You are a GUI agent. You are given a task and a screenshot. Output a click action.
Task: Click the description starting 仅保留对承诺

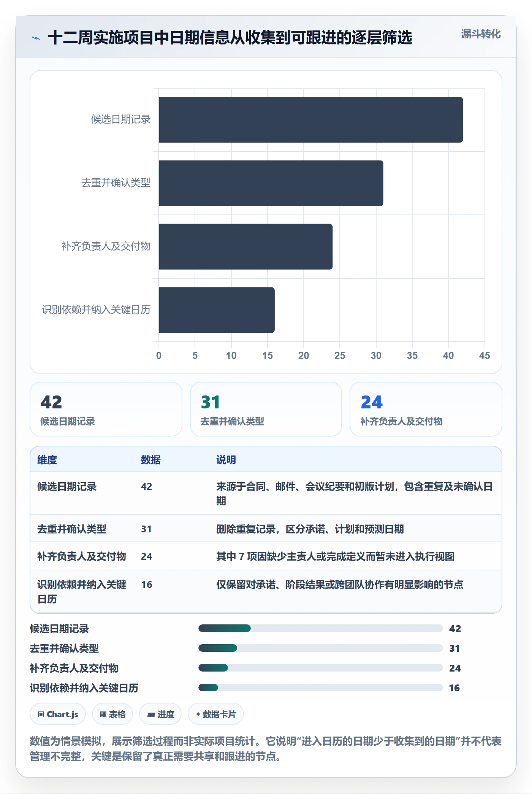(x=340, y=584)
